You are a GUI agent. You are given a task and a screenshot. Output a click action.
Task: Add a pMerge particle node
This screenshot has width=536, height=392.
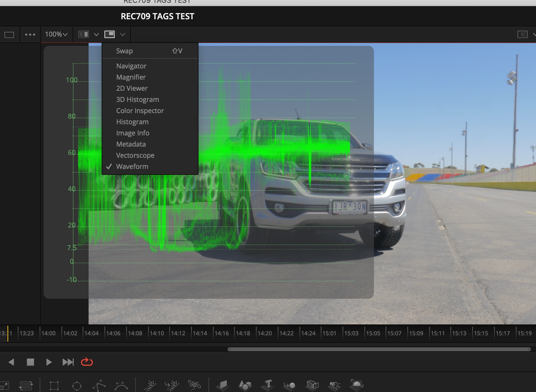tap(172, 385)
